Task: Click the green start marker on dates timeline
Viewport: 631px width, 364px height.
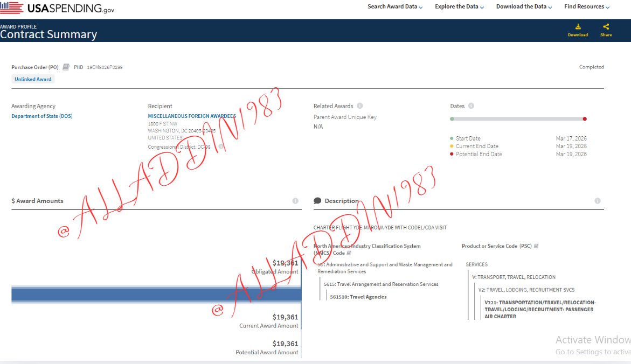Action: click(x=452, y=119)
